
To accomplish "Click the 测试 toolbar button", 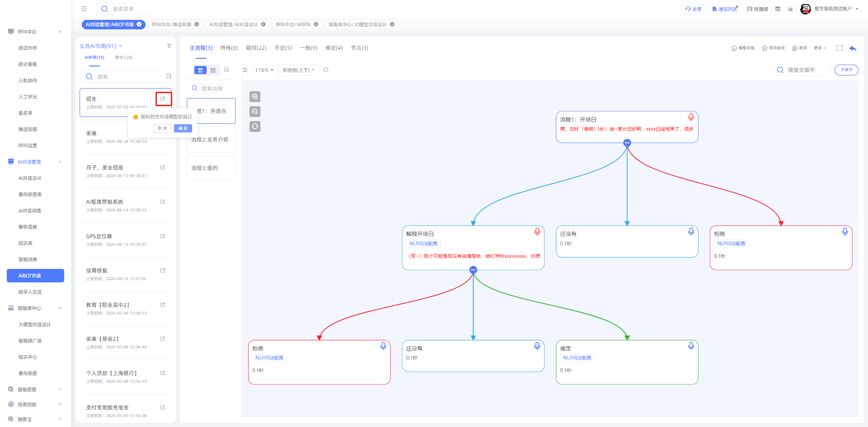I will pos(799,48).
